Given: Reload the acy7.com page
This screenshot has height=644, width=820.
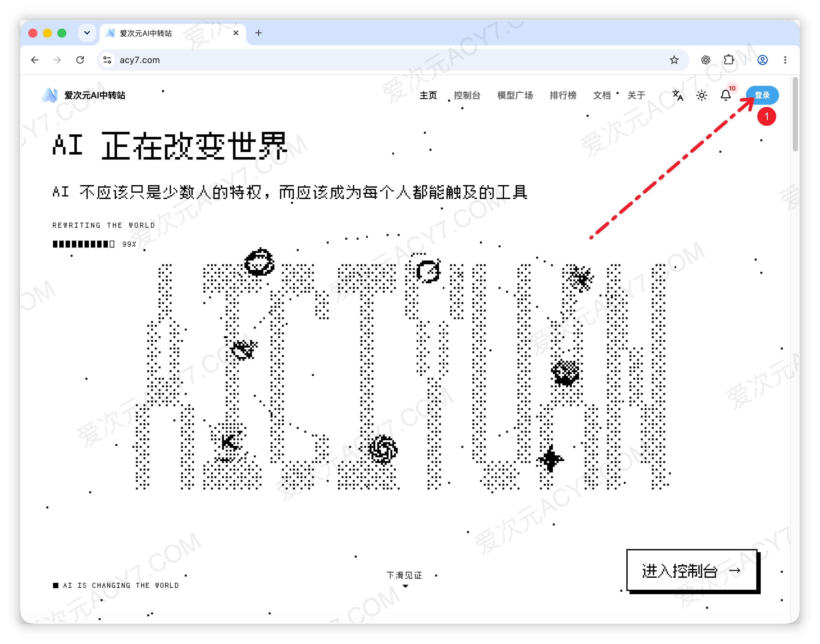Looking at the screenshot, I should 80,60.
